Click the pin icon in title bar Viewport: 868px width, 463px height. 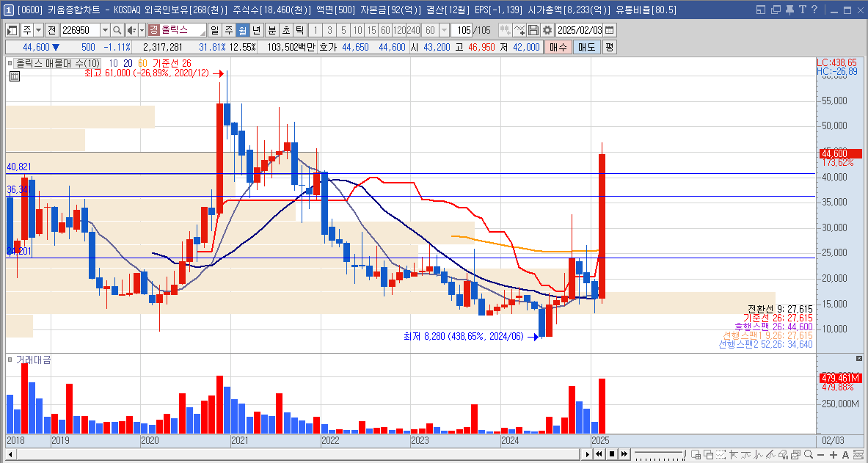click(x=789, y=10)
